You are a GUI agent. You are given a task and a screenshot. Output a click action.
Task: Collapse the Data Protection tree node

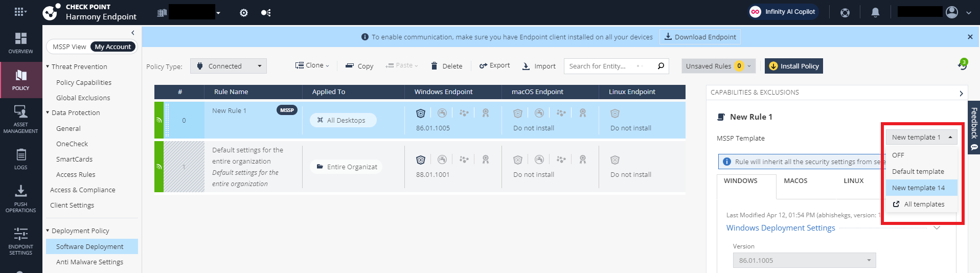[48, 112]
